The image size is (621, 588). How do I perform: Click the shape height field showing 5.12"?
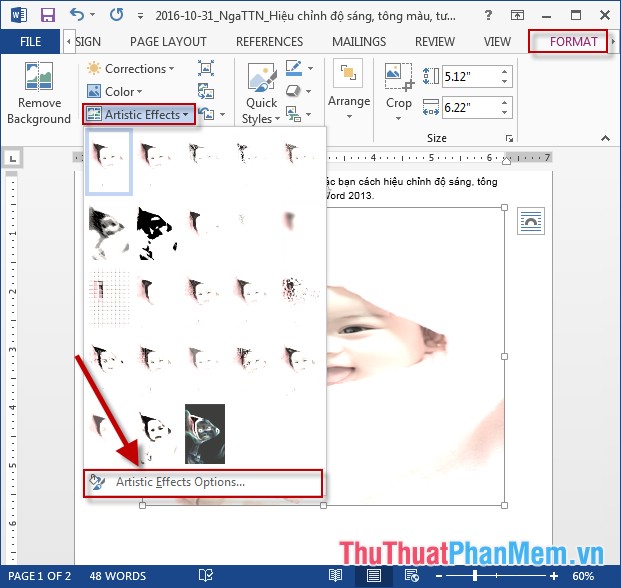(x=470, y=76)
